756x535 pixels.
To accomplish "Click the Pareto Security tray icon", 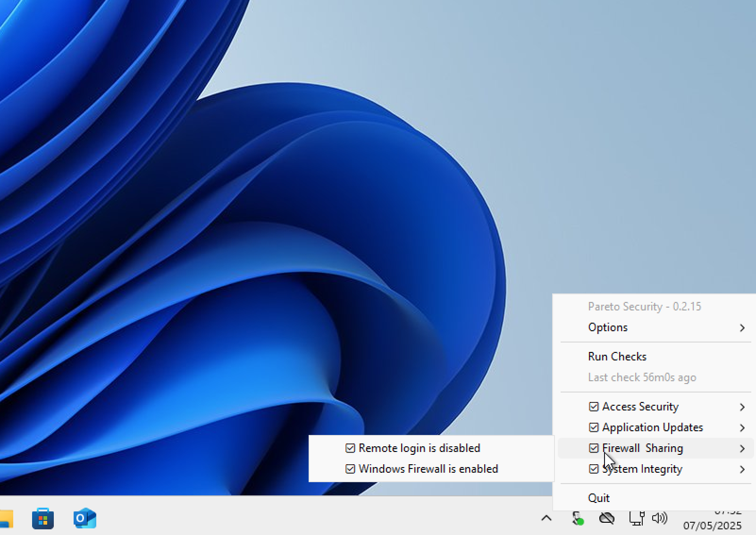I will coord(578,518).
